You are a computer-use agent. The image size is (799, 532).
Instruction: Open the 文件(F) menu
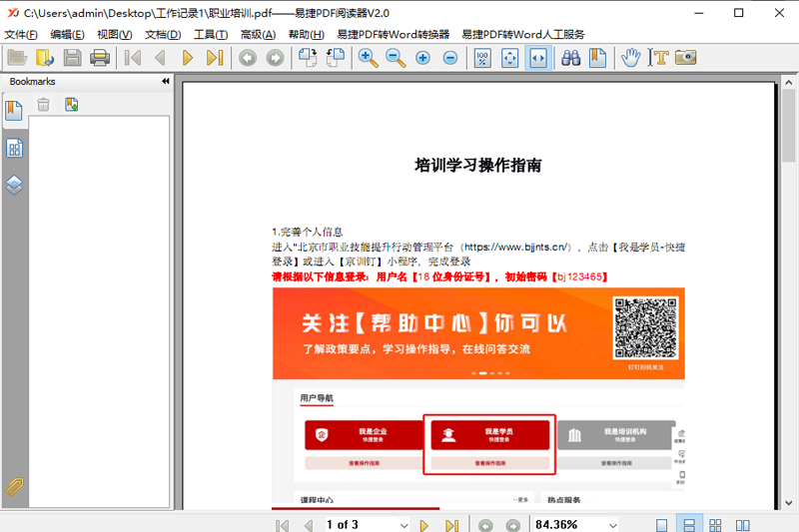click(x=21, y=34)
